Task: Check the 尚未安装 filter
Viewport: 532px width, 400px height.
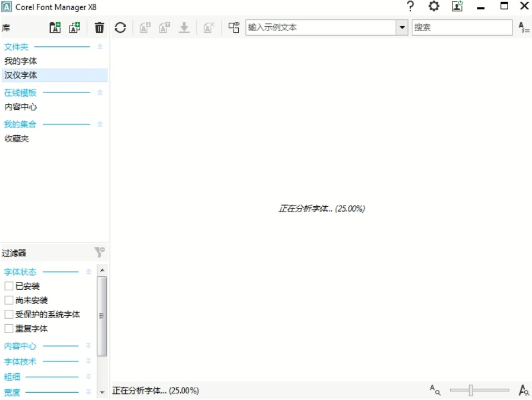Action: tap(9, 300)
